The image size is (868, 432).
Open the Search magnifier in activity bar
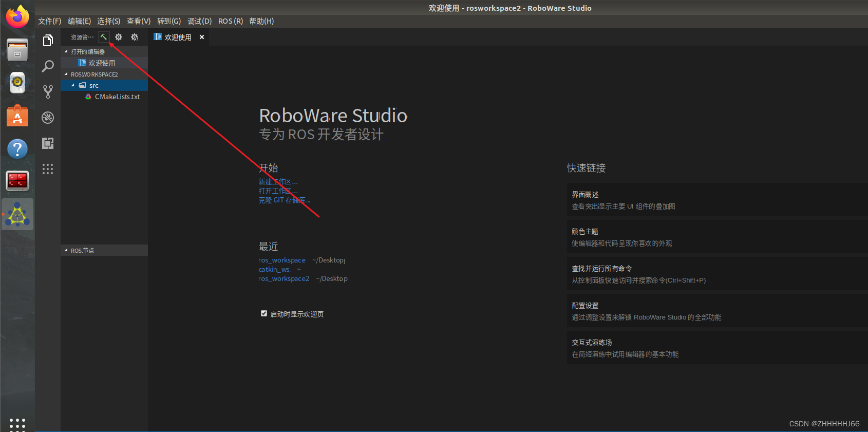(48, 66)
